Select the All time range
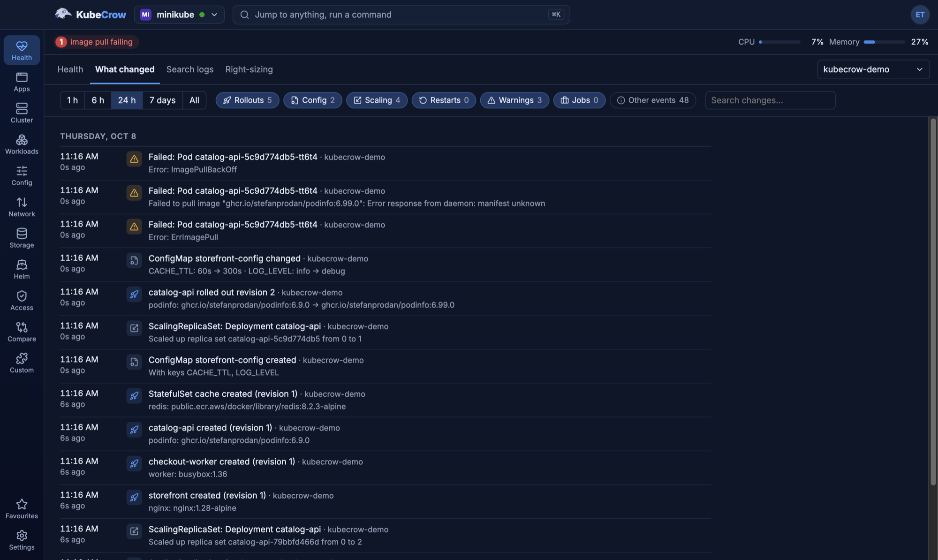 point(194,100)
